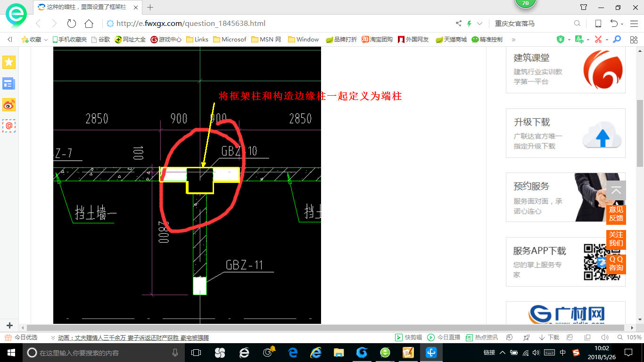Screen dimensions: 644x362
Task: Open the 动画 news headline link
Action: 133,337
